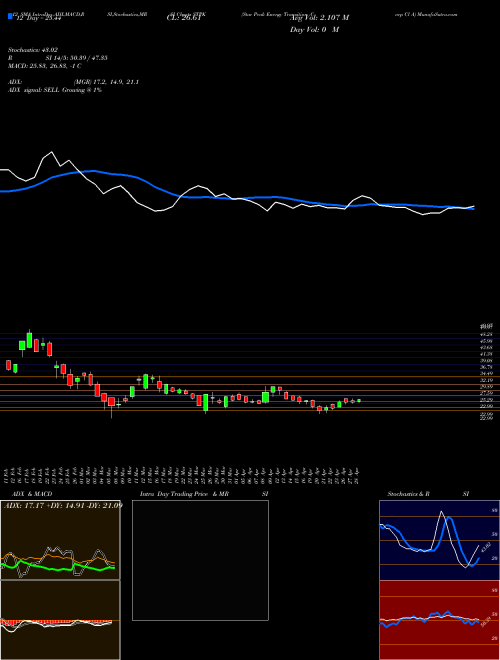Click the 'Stochastics & R' panel title
The width and height of the screenshot is (500, 660).
tap(409, 494)
